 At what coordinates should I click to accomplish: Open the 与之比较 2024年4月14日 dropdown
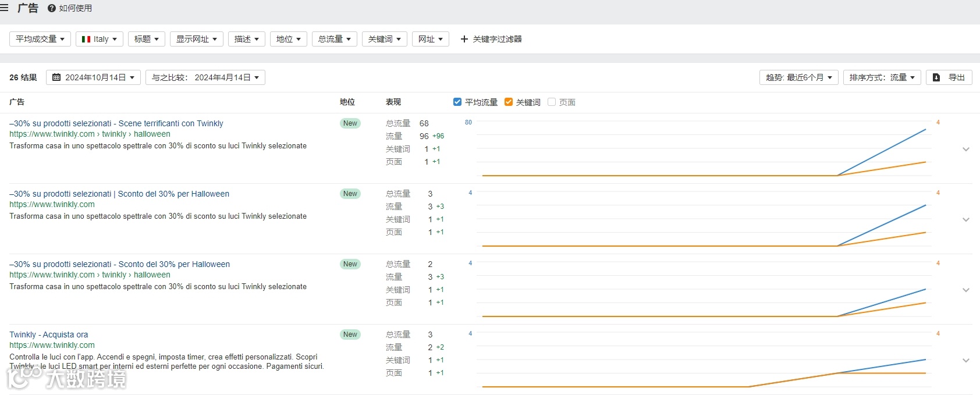tap(205, 77)
